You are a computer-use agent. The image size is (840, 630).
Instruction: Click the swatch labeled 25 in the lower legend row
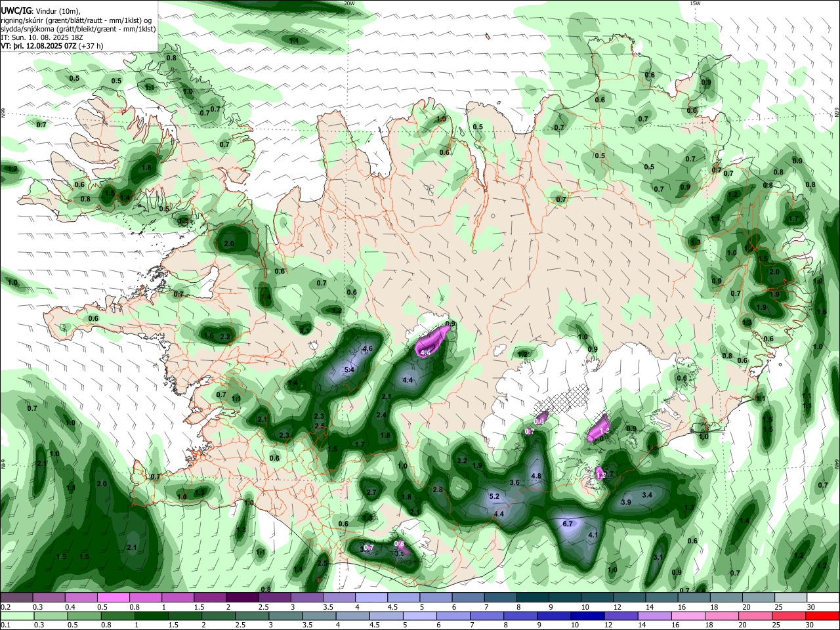[788, 616]
